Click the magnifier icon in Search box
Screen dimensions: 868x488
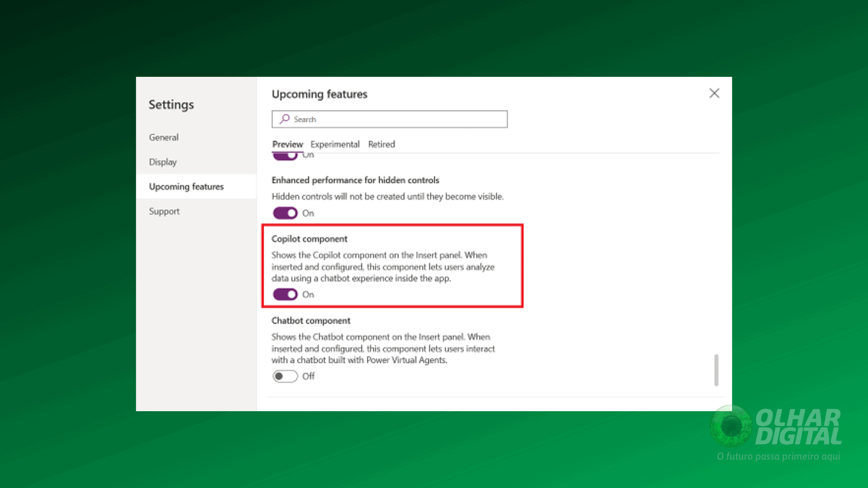click(x=284, y=119)
